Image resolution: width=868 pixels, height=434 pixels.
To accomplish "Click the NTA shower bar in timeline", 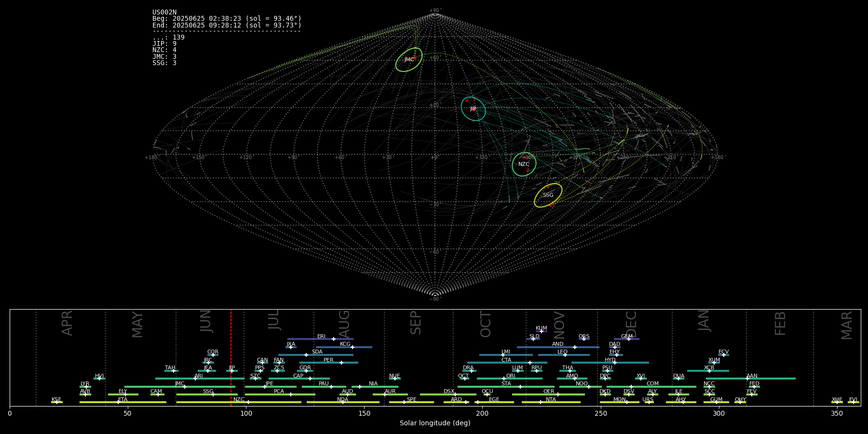I will click(551, 402).
